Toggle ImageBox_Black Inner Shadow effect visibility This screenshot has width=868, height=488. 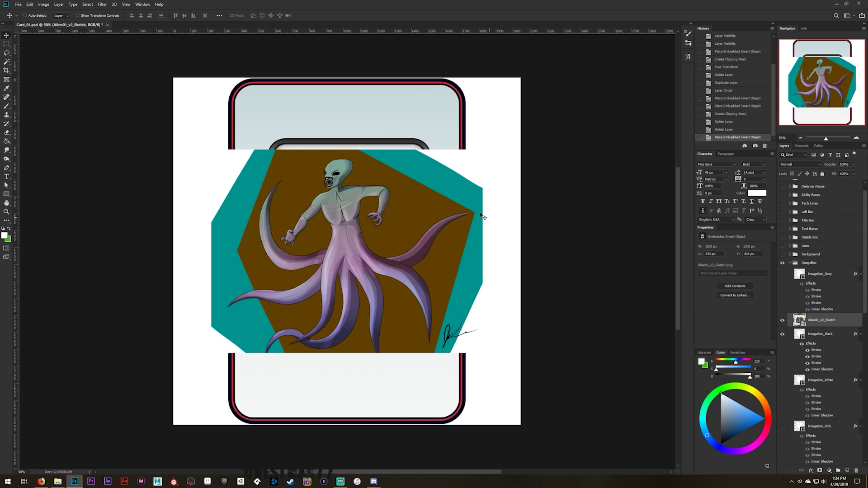pos(807,369)
